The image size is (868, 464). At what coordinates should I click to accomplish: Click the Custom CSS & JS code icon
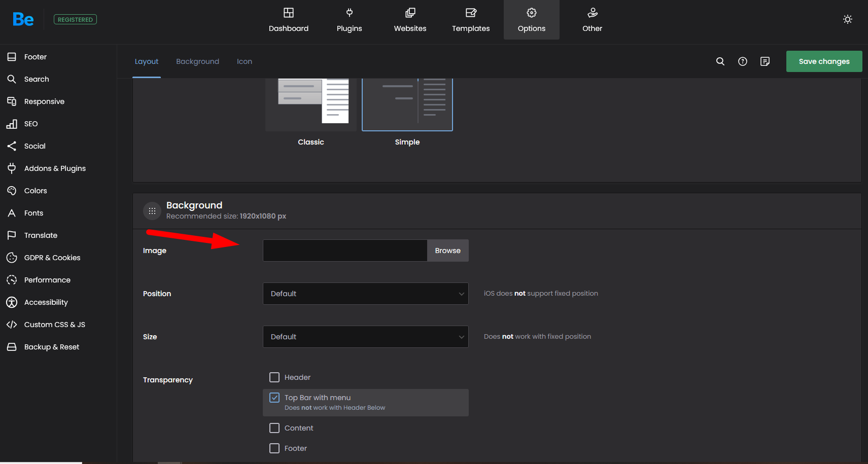pos(12,325)
